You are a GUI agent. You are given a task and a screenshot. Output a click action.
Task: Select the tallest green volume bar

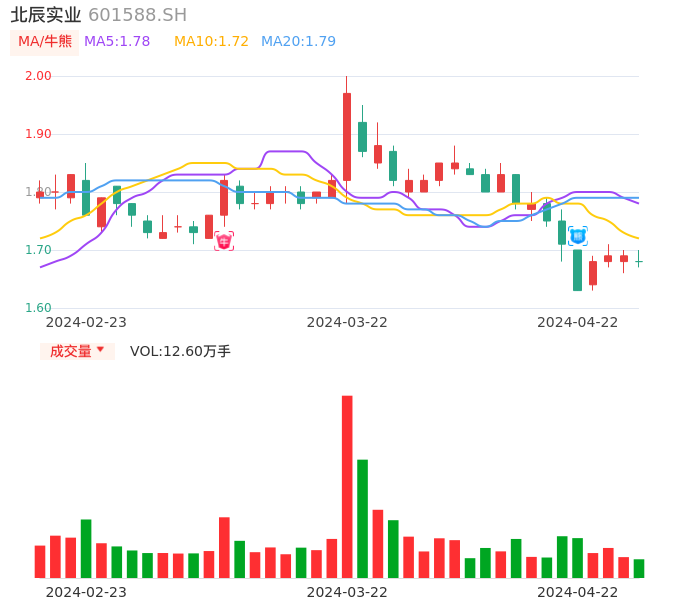pos(362,518)
